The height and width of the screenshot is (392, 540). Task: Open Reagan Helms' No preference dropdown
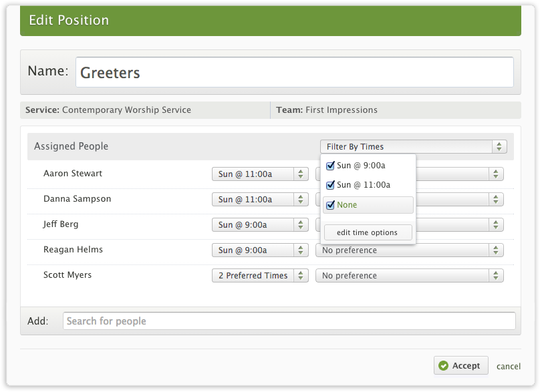409,250
